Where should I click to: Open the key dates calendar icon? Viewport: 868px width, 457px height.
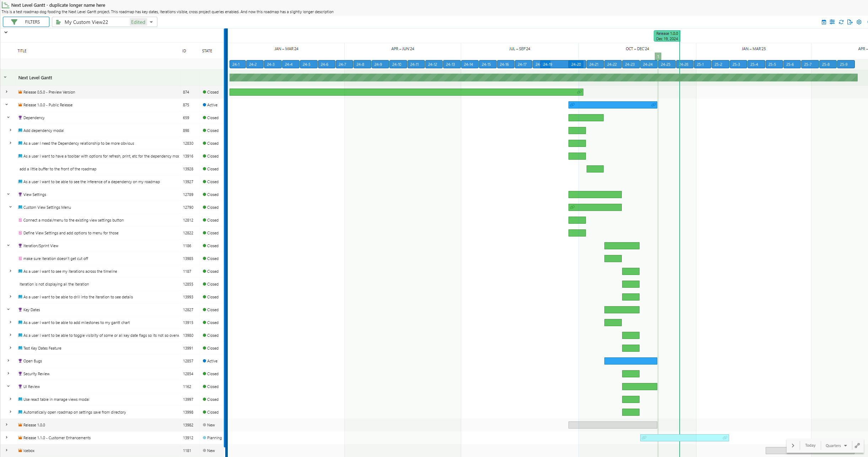pyautogui.click(x=824, y=22)
